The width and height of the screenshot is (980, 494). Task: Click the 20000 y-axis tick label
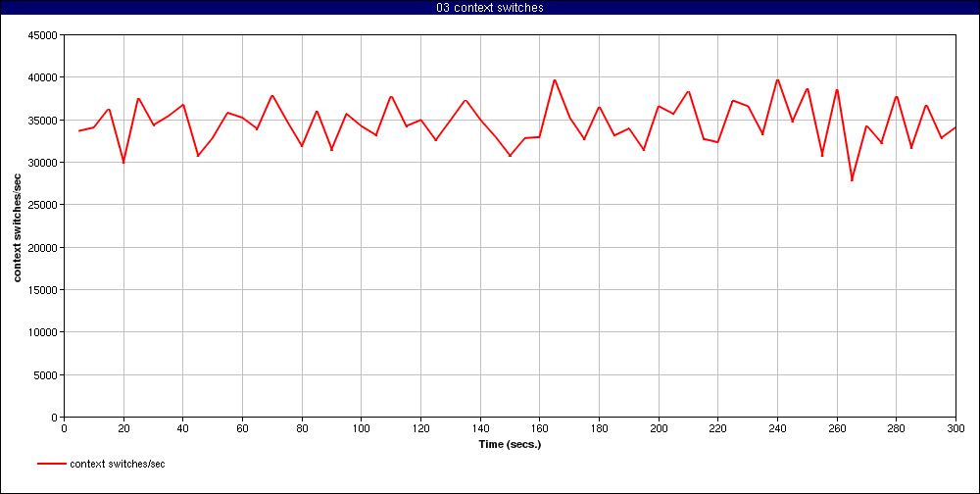(43, 248)
